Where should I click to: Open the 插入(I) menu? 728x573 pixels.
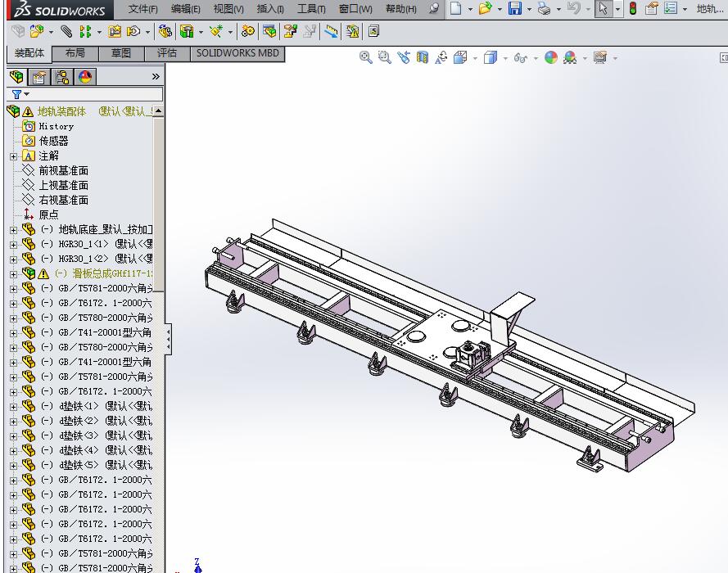pos(269,9)
